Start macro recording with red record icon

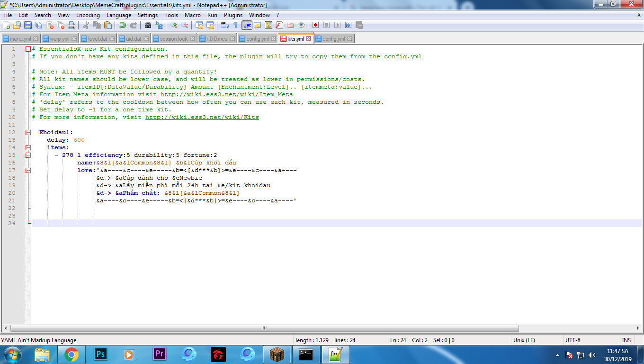pyautogui.click(x=315, y=25)
